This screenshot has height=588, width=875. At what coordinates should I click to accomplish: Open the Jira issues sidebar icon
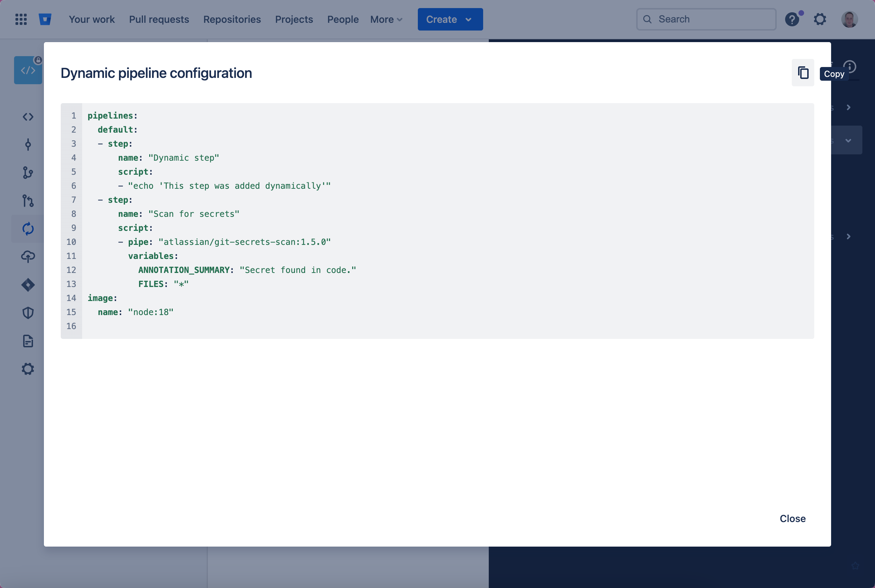pos(28,285)
